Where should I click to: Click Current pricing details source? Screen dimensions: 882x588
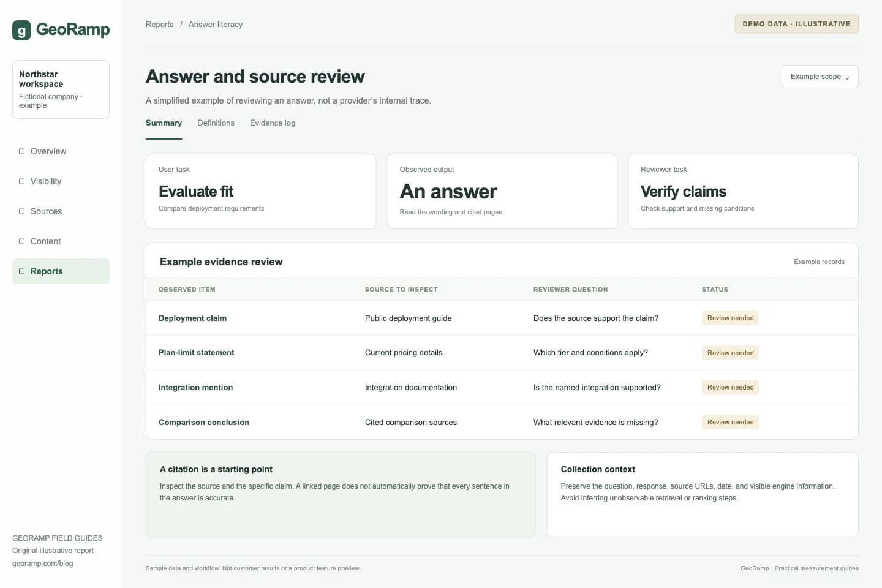[404, 353]
